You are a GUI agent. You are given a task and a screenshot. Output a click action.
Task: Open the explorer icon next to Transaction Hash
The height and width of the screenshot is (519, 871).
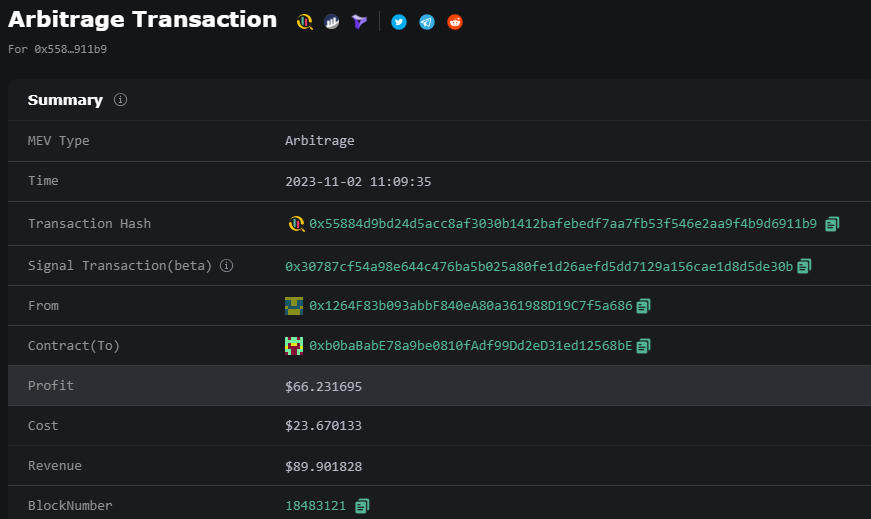297,224
